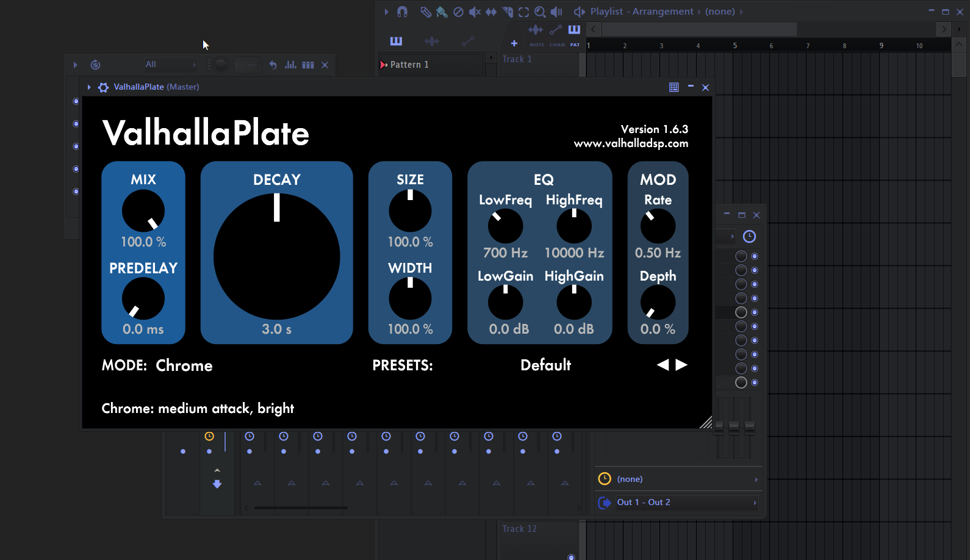
Task: Show automation clips in Playlist picker
Action: point(468,41)
